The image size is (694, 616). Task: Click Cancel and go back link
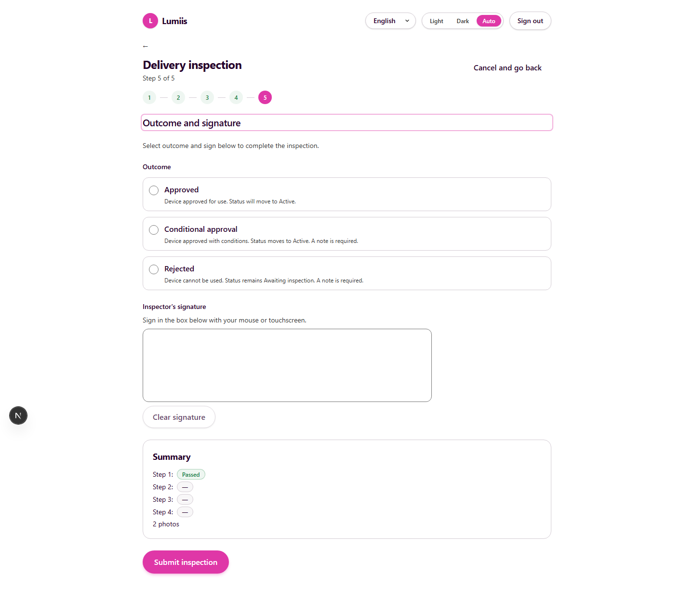click(x=507, y=68)
